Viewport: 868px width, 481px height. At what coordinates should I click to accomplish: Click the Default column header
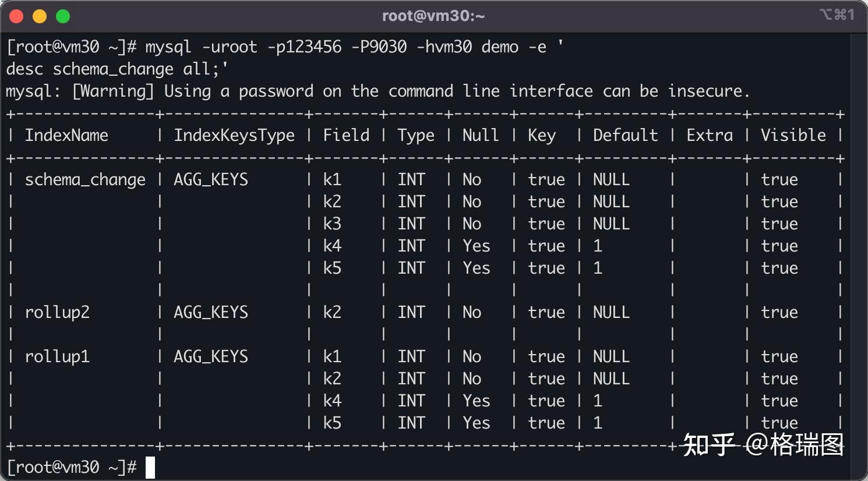(x=626, y=136)
